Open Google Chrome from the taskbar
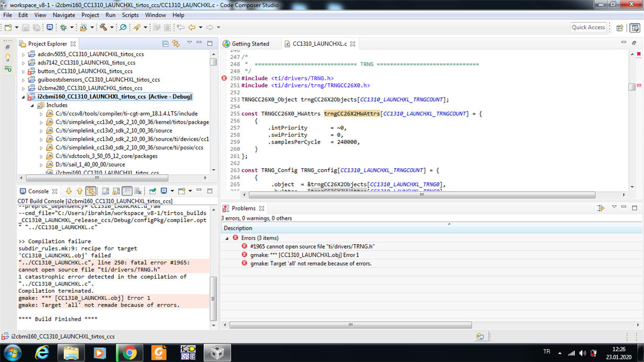Image resolution: width=644 pixels, height=362 pixels. (129, 353)
